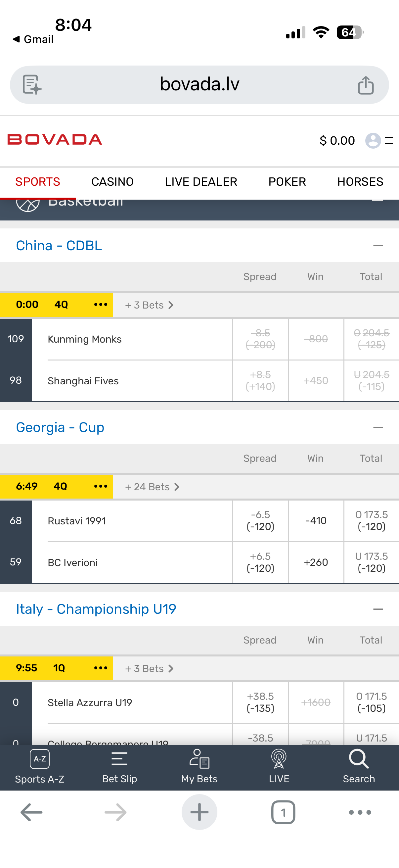
Task: Collapse Italy - Championship U19 section
Action: pyautogui.click(x=378, y=609)
